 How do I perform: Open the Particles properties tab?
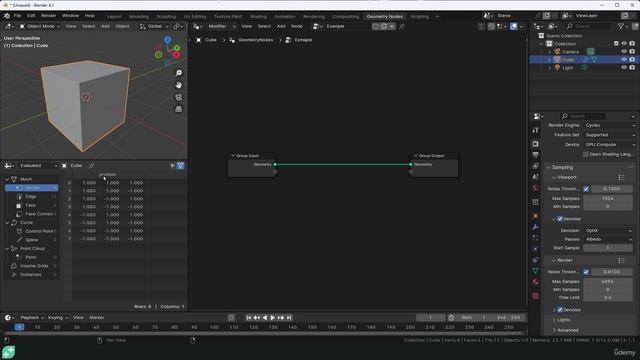click(x=536, y=238)
